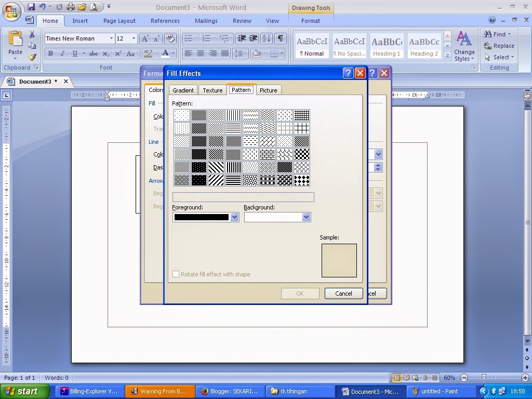
Task: Click Clear Formatting icon
Action: tap(170, 38)
